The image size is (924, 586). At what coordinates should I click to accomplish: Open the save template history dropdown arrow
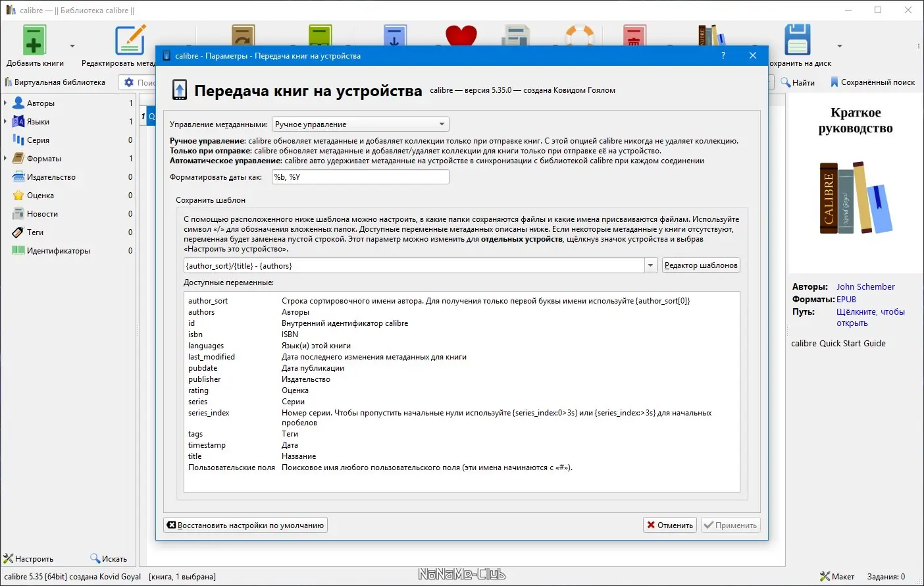(x=650, y=265)
